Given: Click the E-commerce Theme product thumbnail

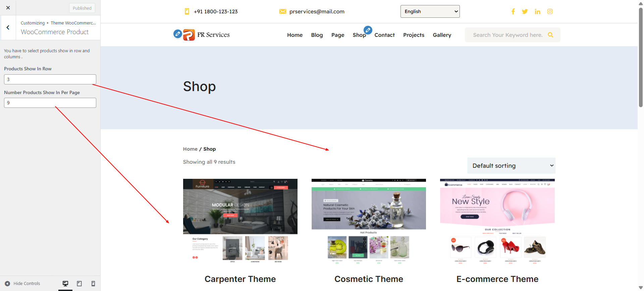Looking at the screenshot, I should pyautogui.click(x=497, y=222).
